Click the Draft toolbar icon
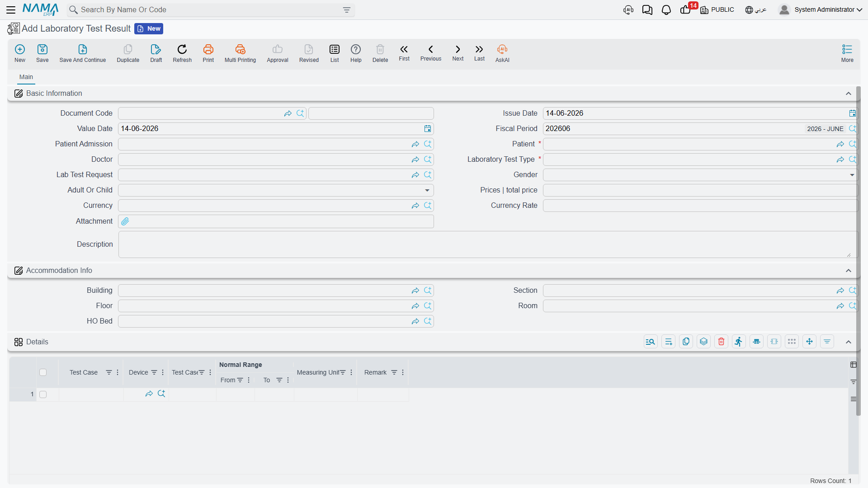This screenshot has width=868, height=488. click(156, 49)
